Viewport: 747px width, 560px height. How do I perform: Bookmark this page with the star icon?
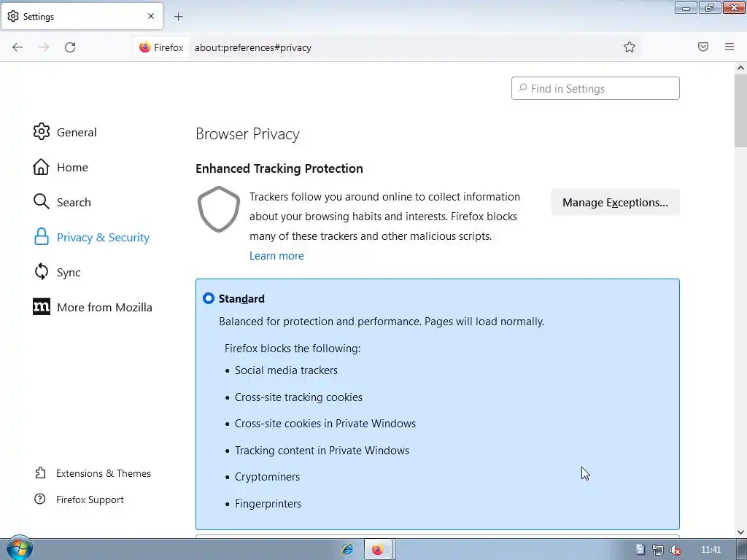[630, 47]
